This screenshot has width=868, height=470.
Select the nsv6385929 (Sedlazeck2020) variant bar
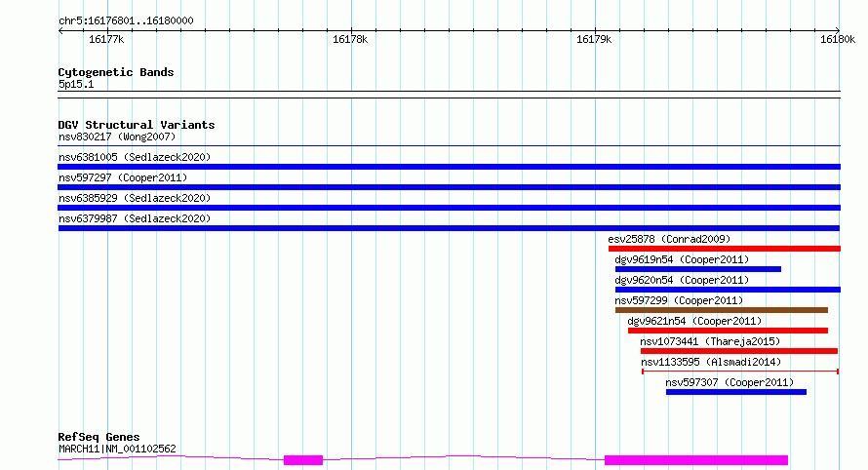pyautogui.click(x=449, y=208)
